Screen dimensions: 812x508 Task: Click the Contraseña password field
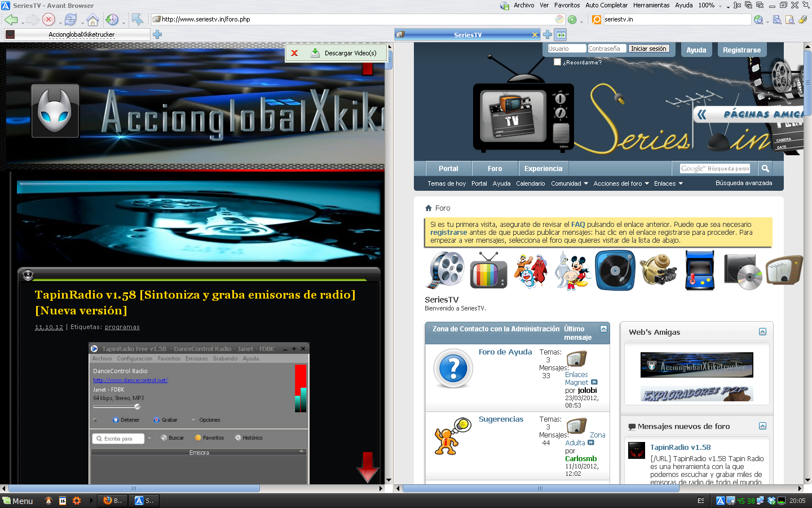607,49
